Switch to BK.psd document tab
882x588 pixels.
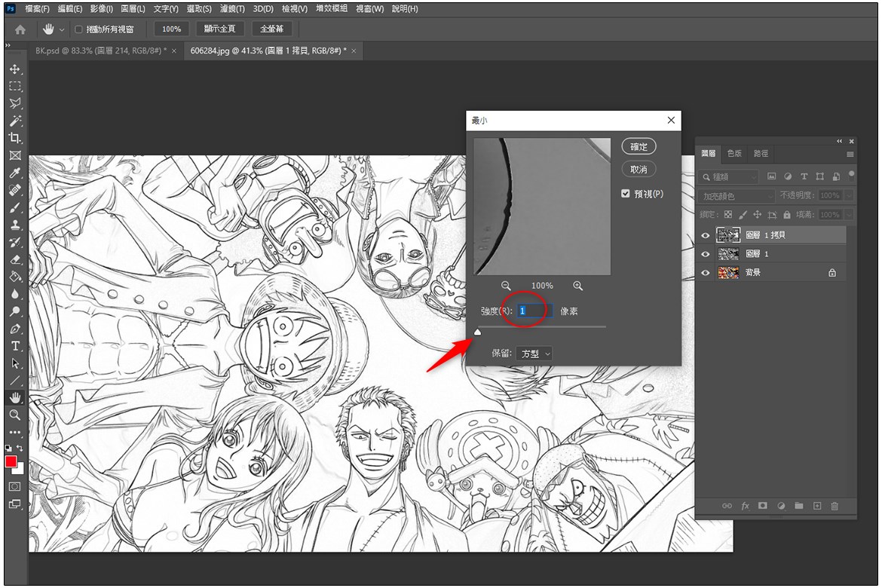pyautogui.click(x=101, y=51)
